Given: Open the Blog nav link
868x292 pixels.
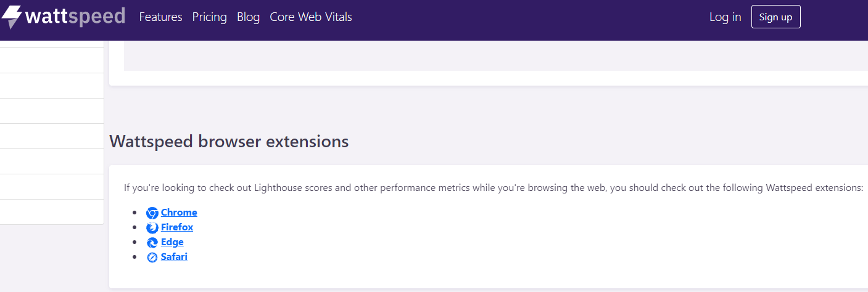Looking at the screenshot, I should point(248,17).
